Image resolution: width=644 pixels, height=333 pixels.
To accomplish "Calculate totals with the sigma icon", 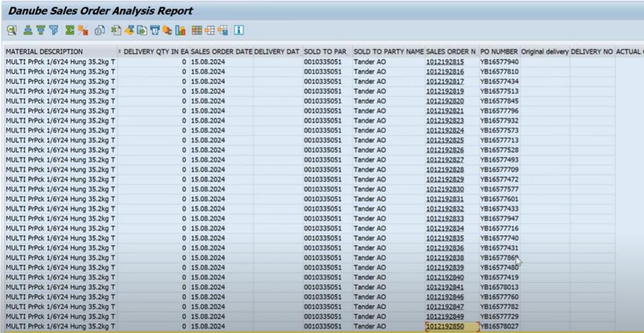I will (70, 30).
